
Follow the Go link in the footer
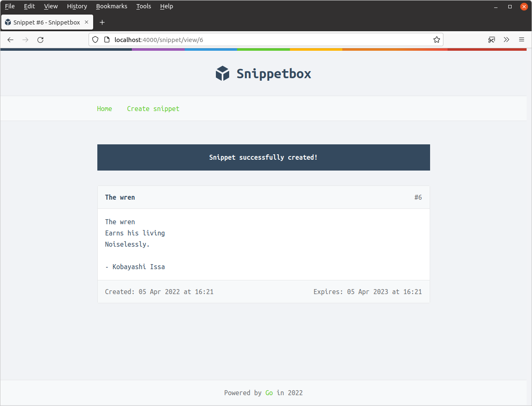[x=269, y=393]
